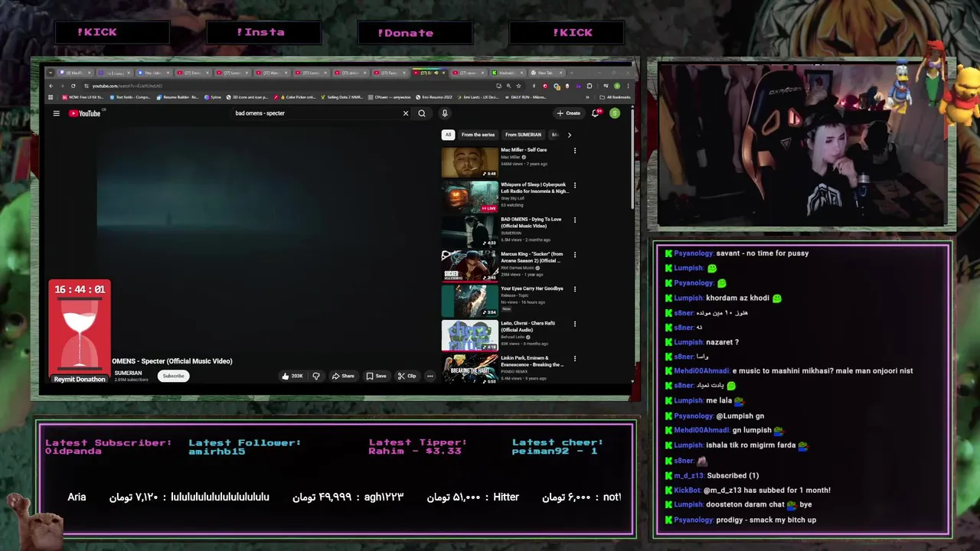Screen dimensions: 980x551
Task: Share the Specter video
Action: [x=343, y=376]
